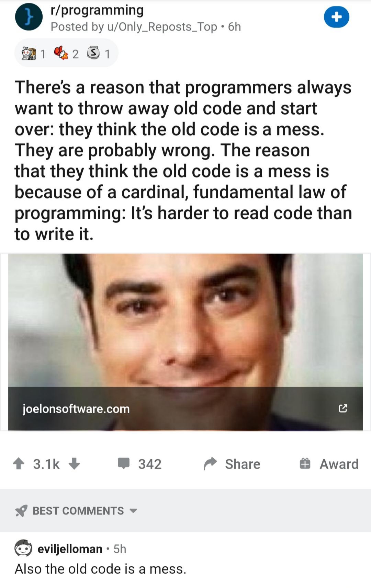Open external link icon on image banner
Screen dimensions: 371x588
[x=343, y=408]
